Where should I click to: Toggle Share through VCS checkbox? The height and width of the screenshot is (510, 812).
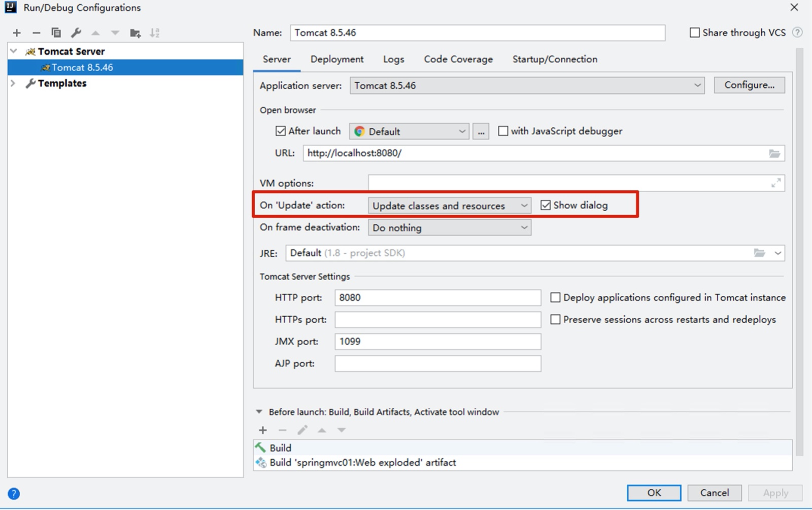coord(694,32)
